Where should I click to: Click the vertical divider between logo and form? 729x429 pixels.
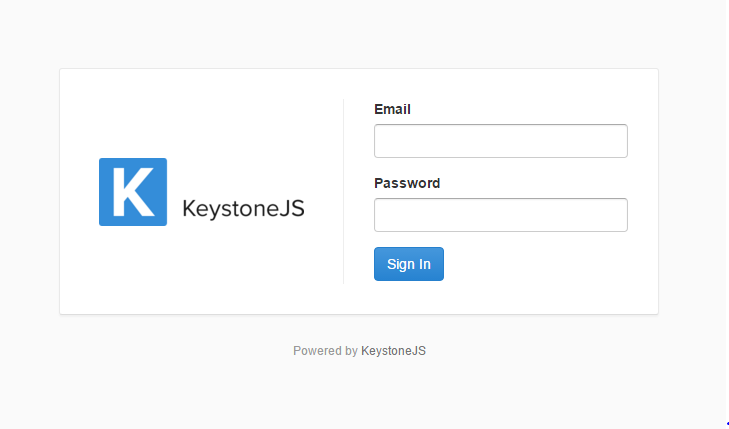coord(343,190)
